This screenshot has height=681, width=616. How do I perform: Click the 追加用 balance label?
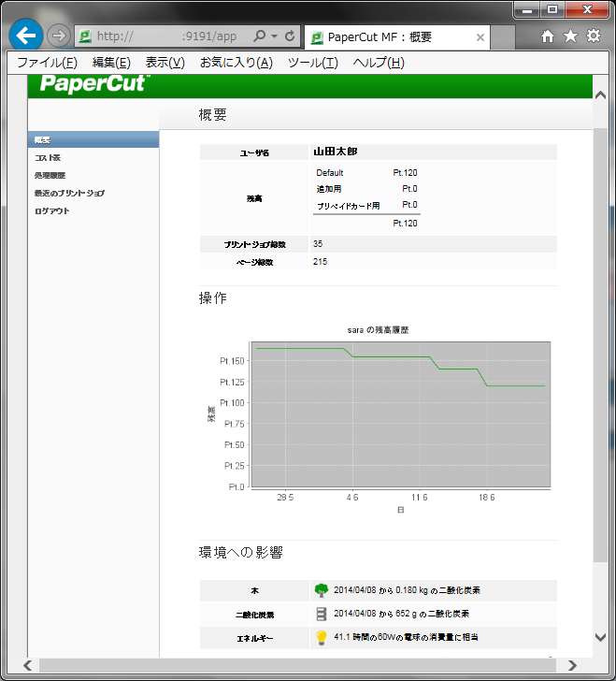[x=329, y=189]
